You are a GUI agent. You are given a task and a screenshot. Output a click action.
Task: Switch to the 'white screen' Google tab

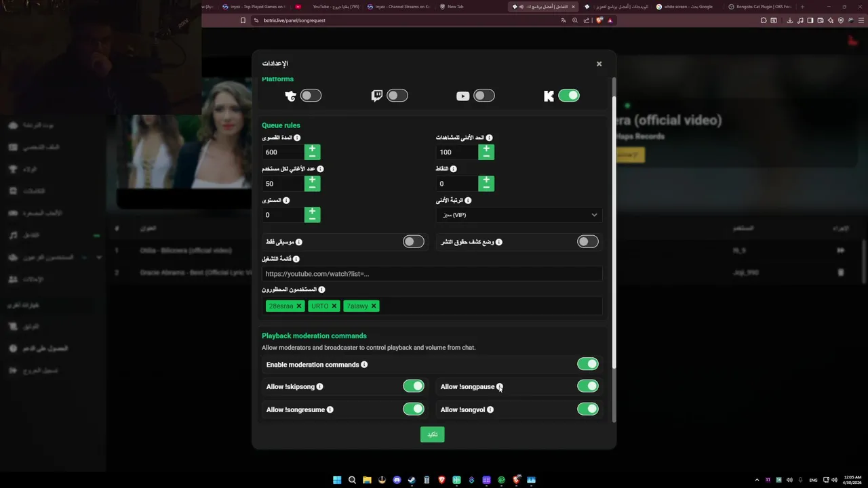tap(687, 7)
